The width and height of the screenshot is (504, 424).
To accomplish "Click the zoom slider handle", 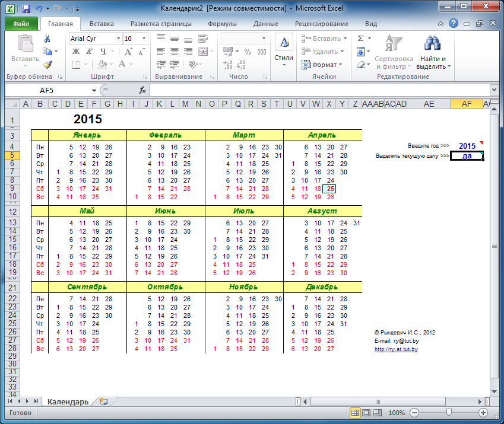I will pos(449,413).
